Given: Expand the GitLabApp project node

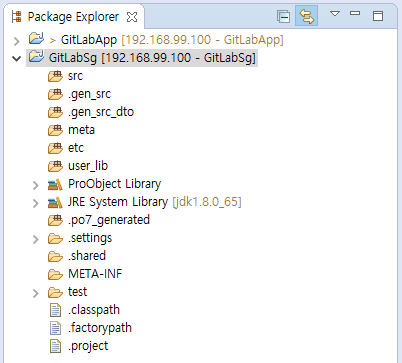Looking at the screenshot, I should (16, 41).
